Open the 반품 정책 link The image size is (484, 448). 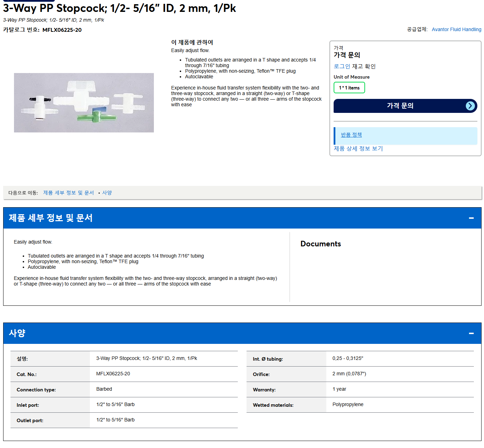pos(351,135)
